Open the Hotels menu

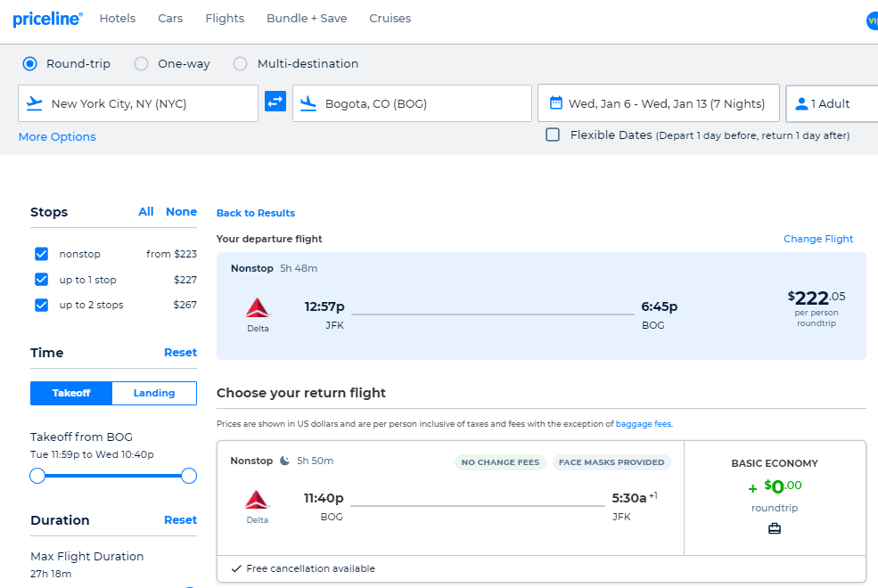(118, 19)
